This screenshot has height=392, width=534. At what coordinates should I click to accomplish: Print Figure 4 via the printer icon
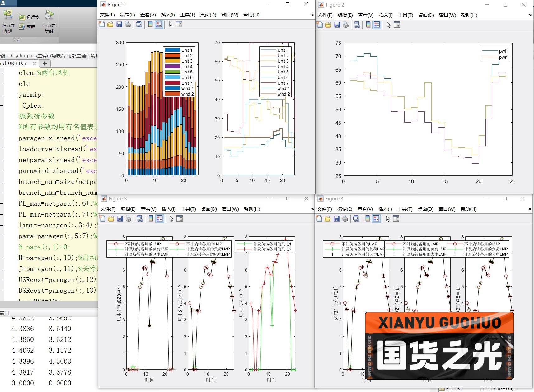click(345, 218)
